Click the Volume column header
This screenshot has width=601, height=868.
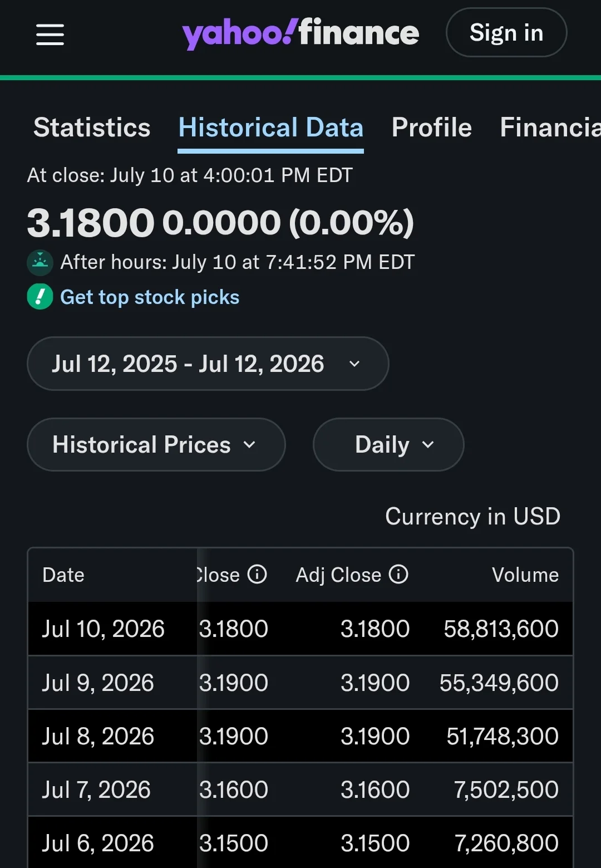click(x=525, y=575)
